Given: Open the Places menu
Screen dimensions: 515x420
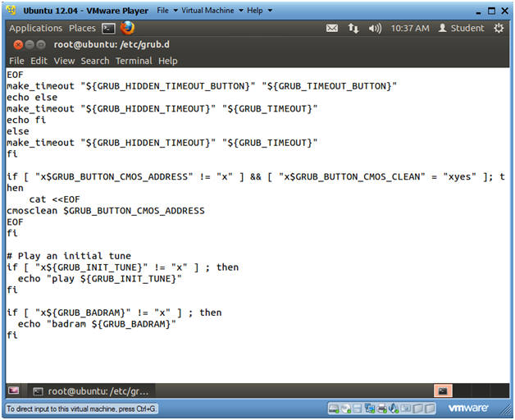Looking at the screenshot, I should tap(82, 28).
